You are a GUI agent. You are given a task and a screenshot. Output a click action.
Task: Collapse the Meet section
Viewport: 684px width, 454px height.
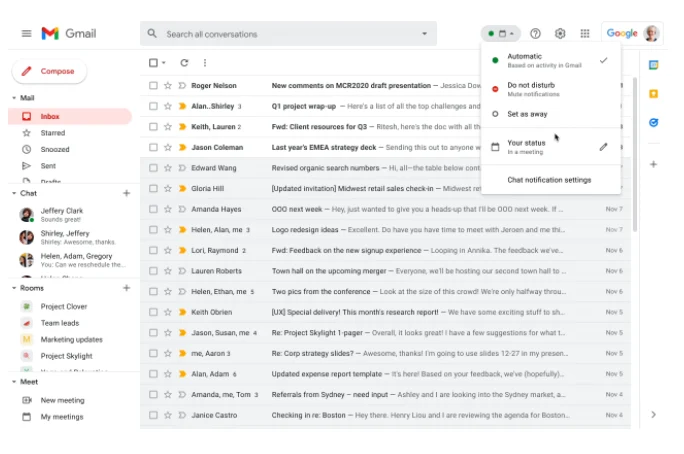(14, 382)
